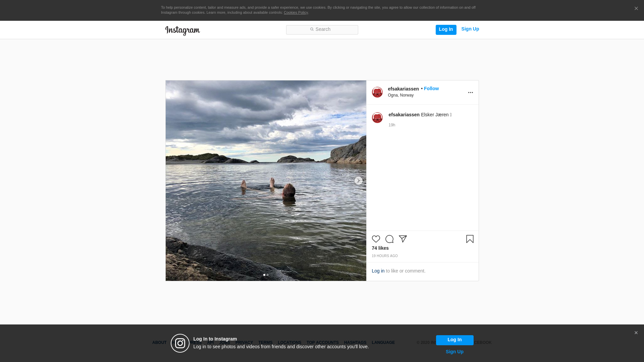This screenshot has height=362, width=644.
Task: Click the Search input field
Action: [x=322, y=30]
